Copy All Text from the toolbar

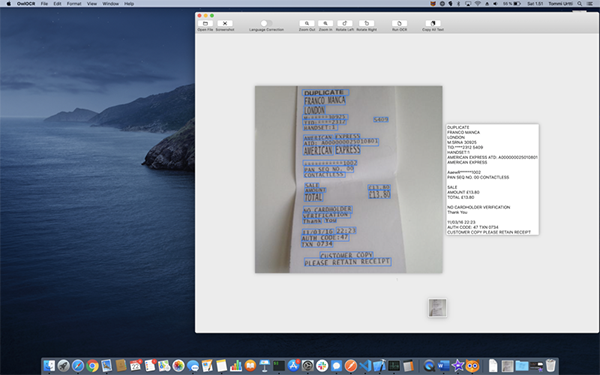pos(433,23)
